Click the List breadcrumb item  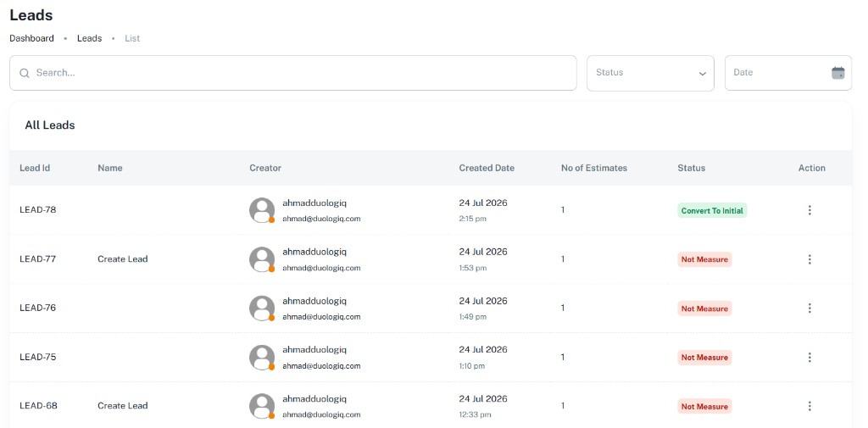tap(132, 38)
